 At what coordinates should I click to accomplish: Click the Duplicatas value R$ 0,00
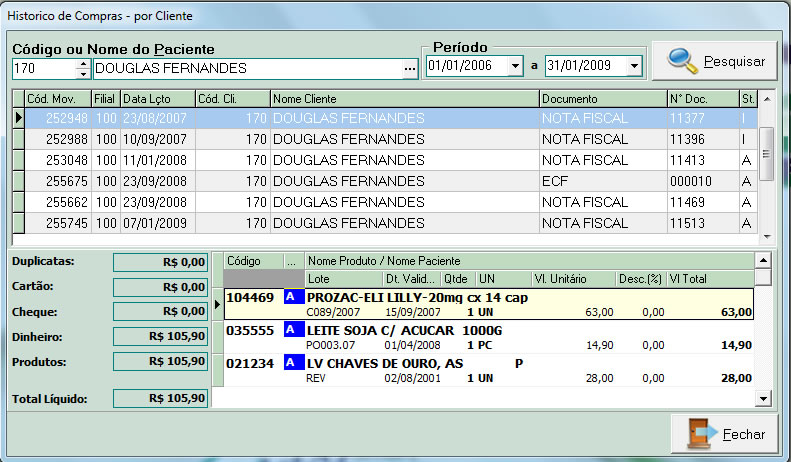click(x=160, y=262)
